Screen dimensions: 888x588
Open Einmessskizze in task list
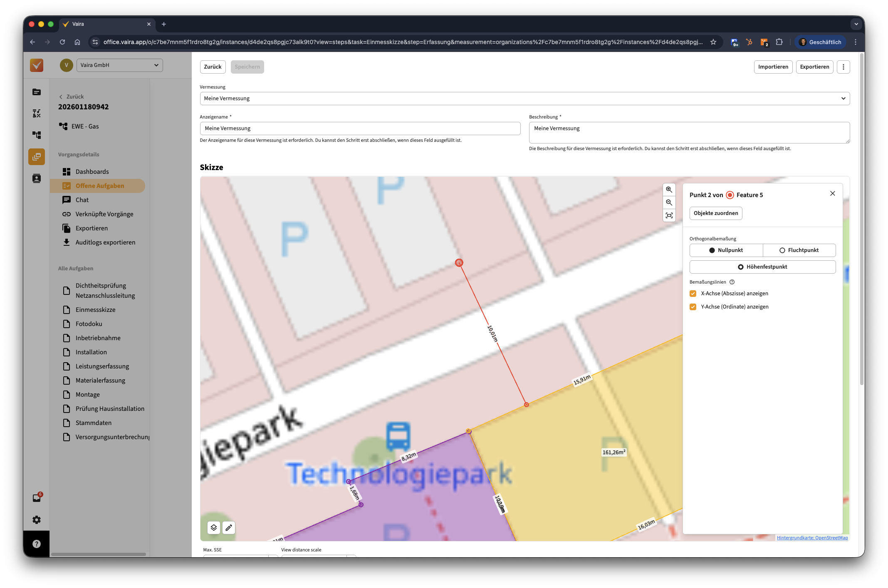pos(95,310)
